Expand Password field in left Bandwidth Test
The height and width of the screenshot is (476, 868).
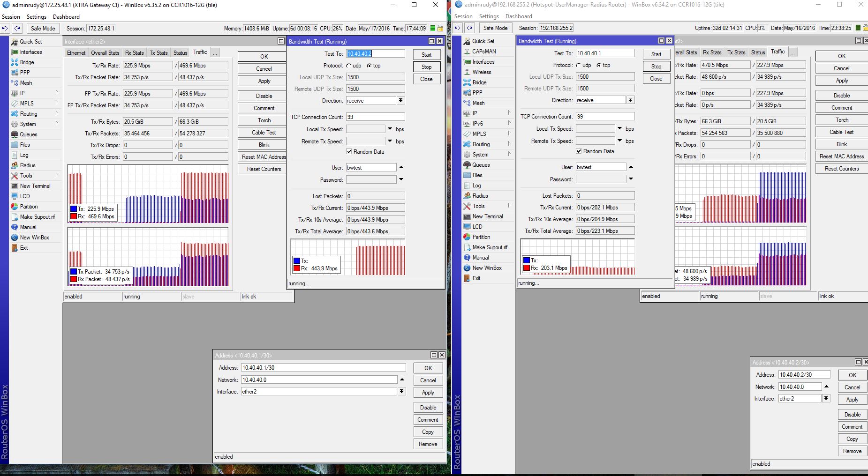point(401,179)
